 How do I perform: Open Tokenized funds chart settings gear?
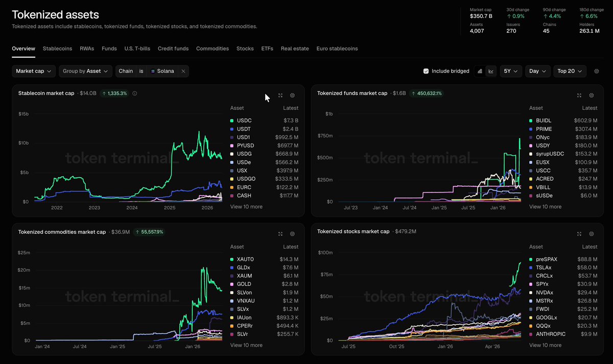591,95
